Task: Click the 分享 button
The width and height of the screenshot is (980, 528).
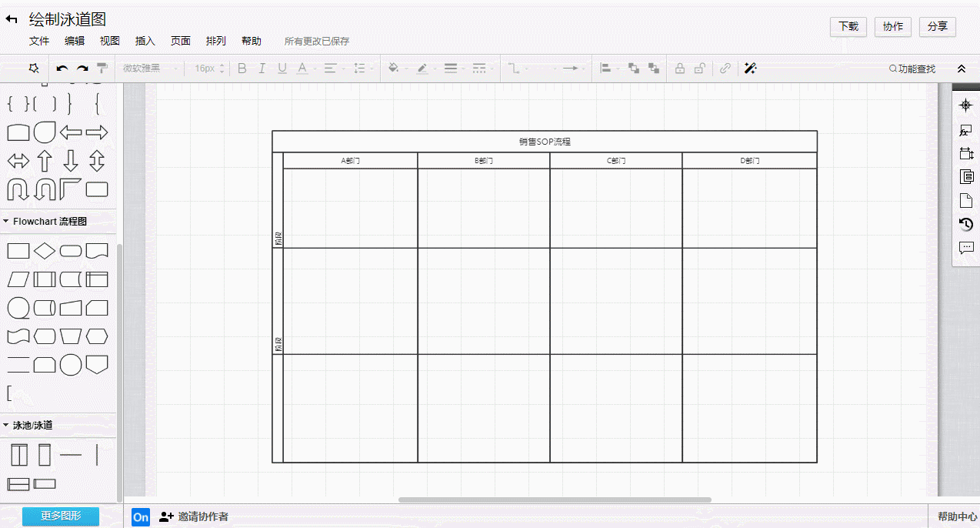Action: click(938, 26)
